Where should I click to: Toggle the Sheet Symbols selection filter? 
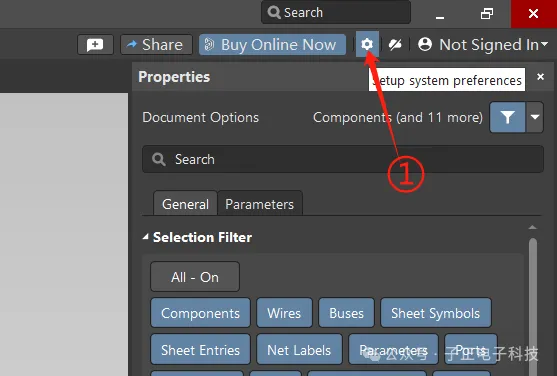tap(436, 313)
